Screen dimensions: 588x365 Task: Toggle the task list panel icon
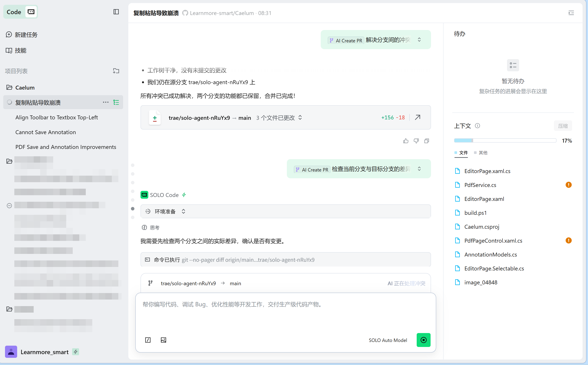(116, 102)
